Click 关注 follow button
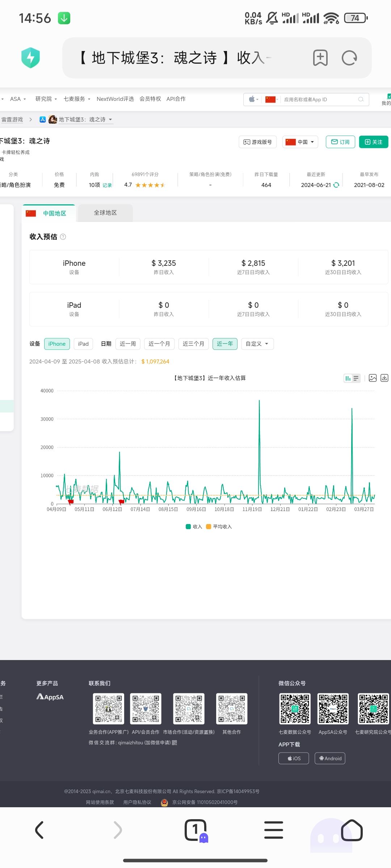391x868 pixels. click(x=374, y=142)
